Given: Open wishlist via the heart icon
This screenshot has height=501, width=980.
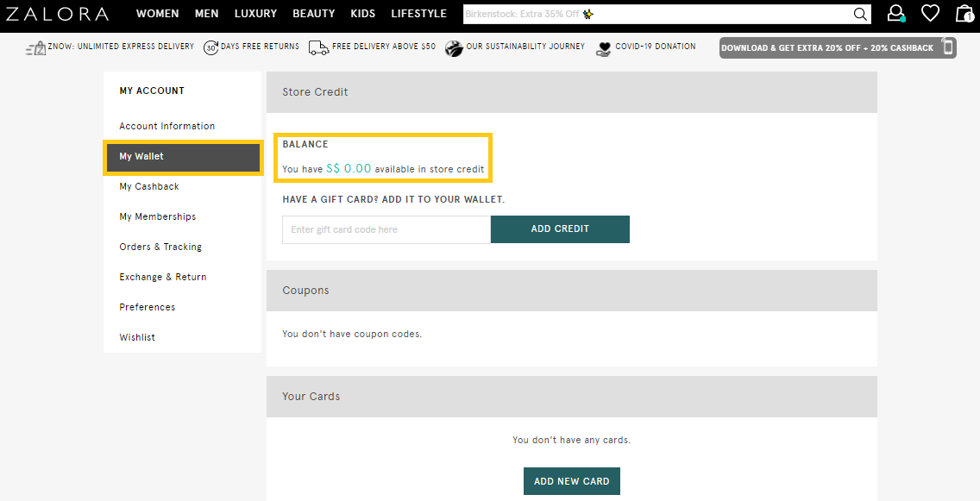Looking at the screenshot, I should pos(930,13).
